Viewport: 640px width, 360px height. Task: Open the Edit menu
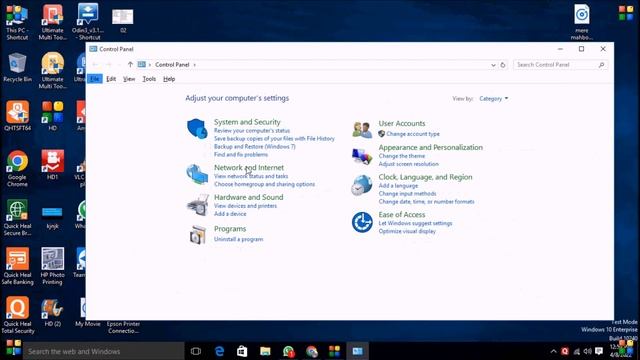[x=111, y=79]
